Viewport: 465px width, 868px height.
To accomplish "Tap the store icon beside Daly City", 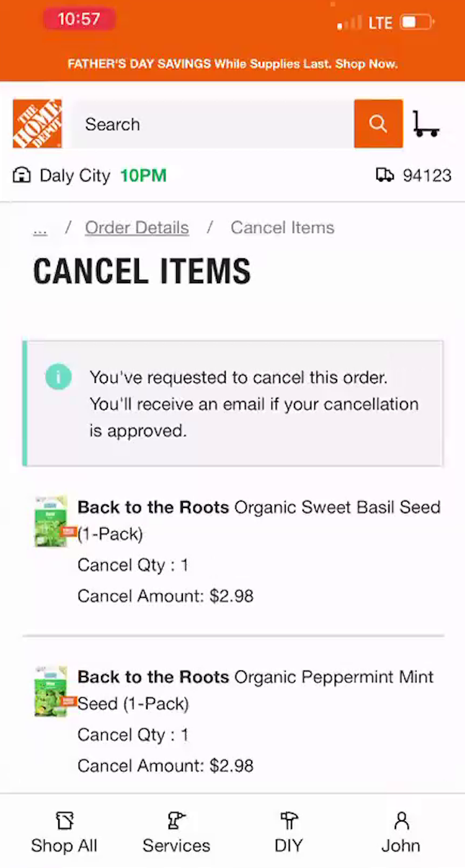I will pyautogui.click(x=22, y=176).
